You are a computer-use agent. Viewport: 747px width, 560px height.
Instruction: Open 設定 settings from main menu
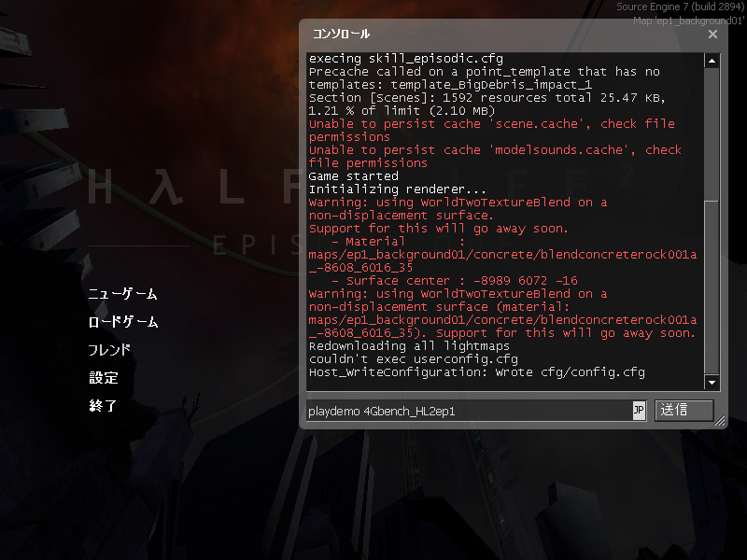click(104, 378)
